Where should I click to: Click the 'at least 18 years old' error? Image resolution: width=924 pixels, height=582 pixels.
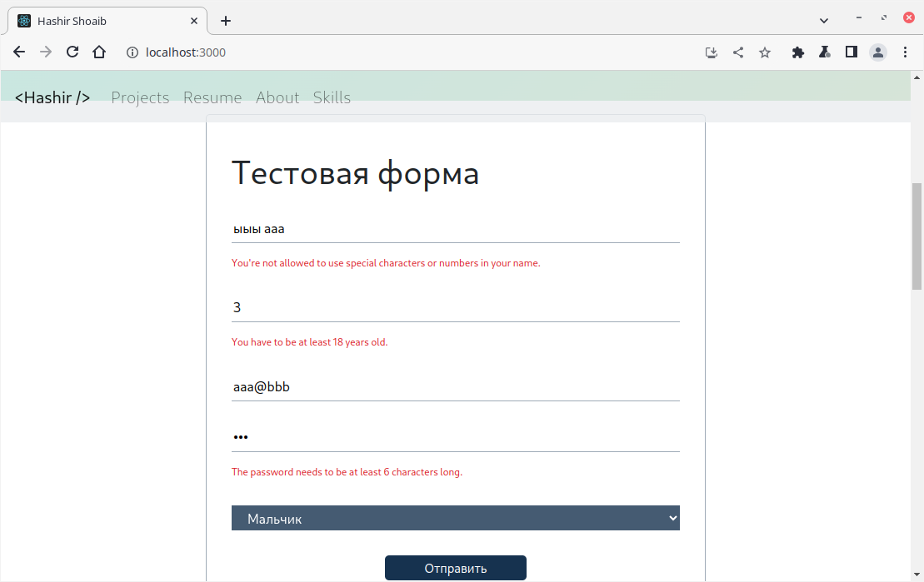(x=309, y=342)
